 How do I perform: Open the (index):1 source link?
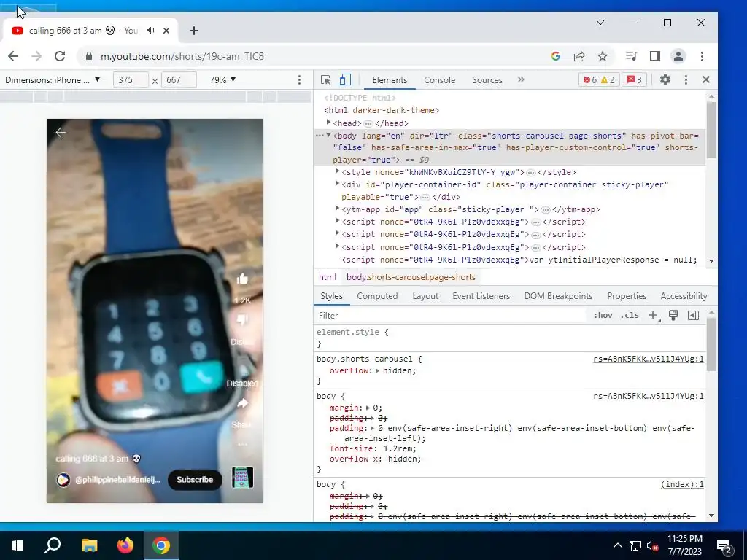682,484
